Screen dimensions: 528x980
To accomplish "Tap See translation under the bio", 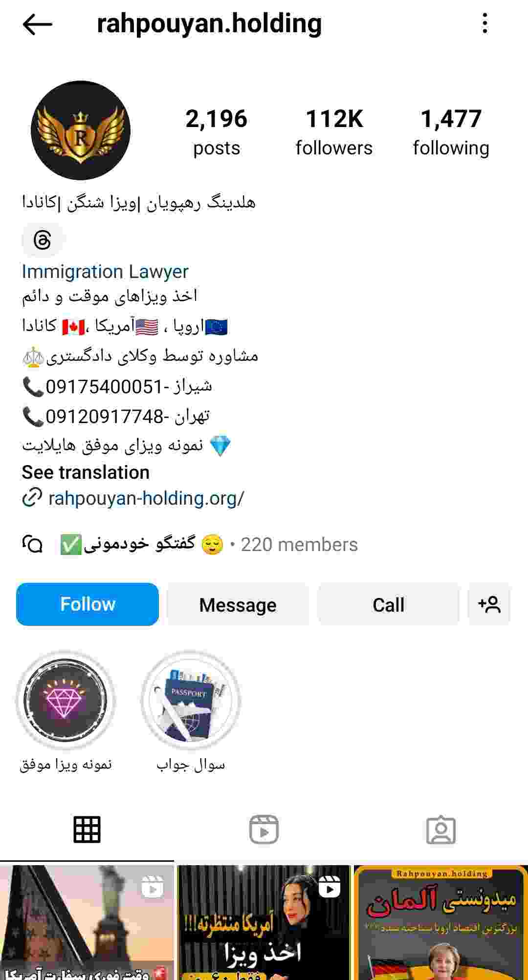I will pos(86,472).
